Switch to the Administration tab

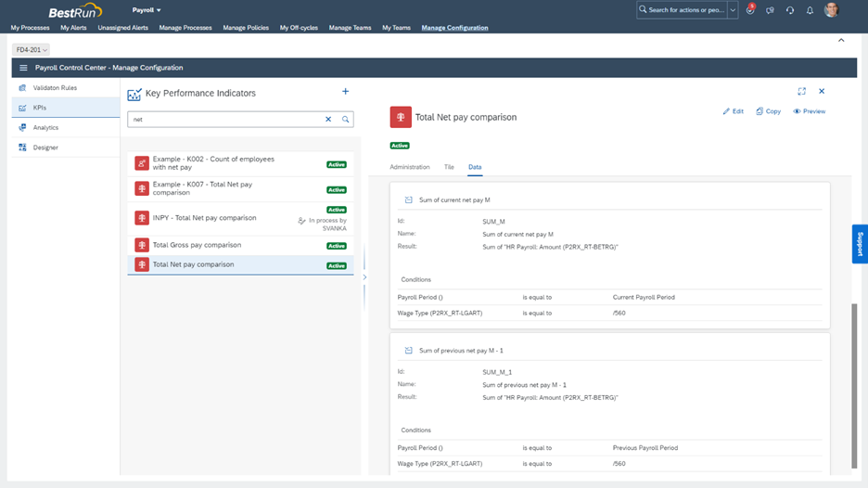click(x=409, y=167)
